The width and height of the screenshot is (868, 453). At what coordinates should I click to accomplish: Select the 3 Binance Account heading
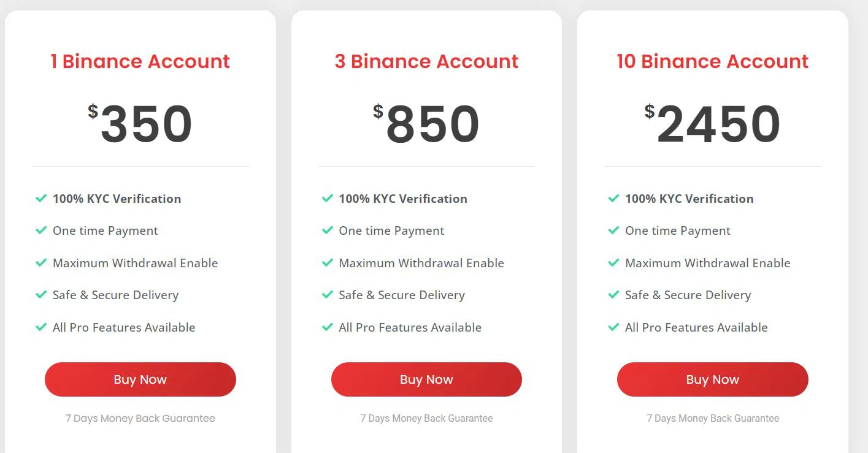click(x=426, y=61)
